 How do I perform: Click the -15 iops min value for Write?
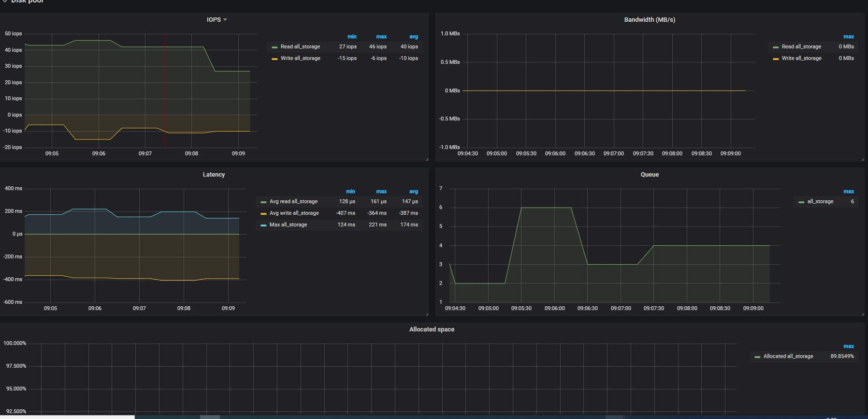click(x=347, y=59)
